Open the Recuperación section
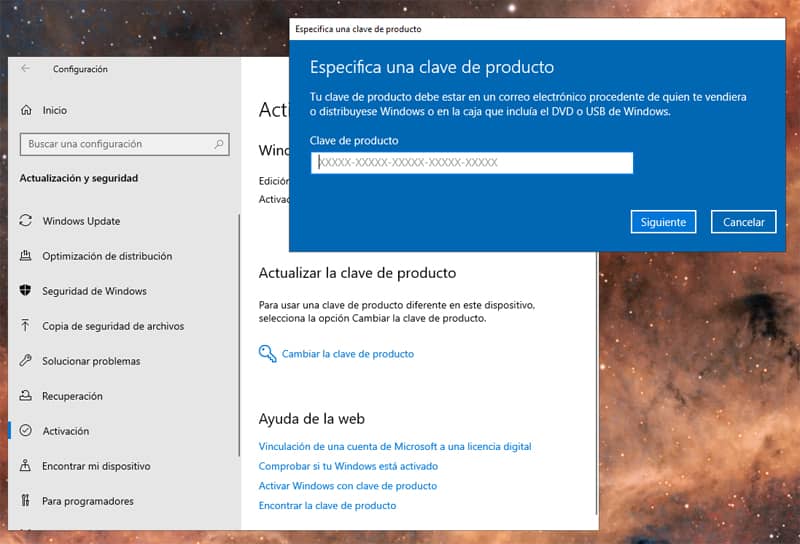 [x=72, y=396]
